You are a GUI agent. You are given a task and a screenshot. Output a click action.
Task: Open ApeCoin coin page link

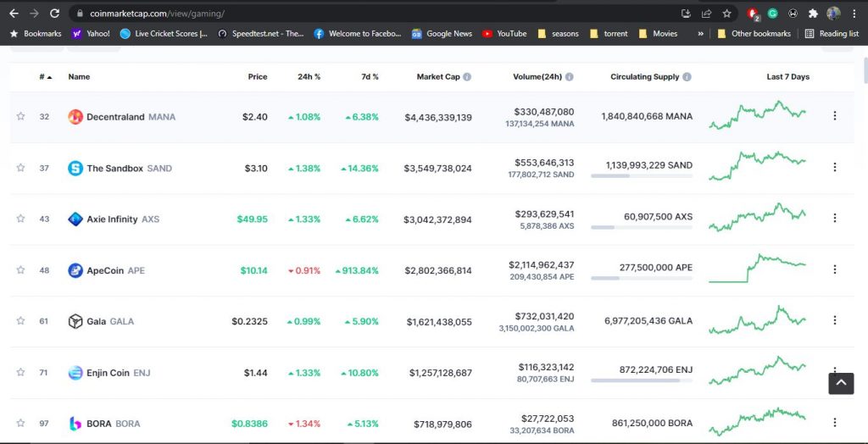115,270
